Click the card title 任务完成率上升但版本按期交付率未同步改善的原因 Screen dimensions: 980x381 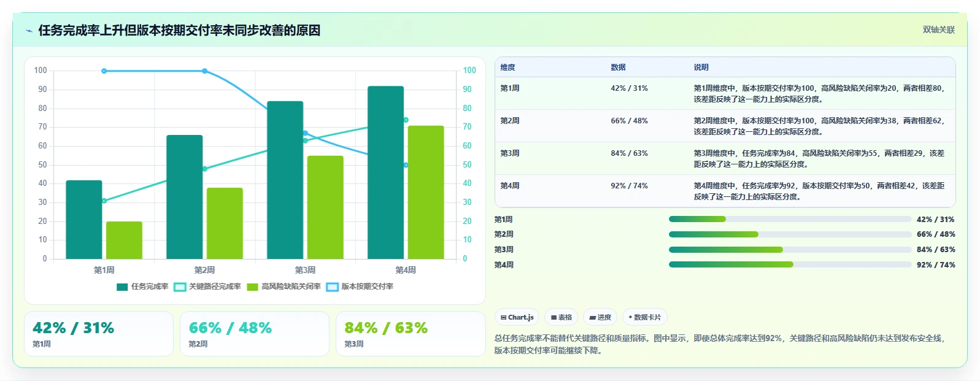[179, 31]
